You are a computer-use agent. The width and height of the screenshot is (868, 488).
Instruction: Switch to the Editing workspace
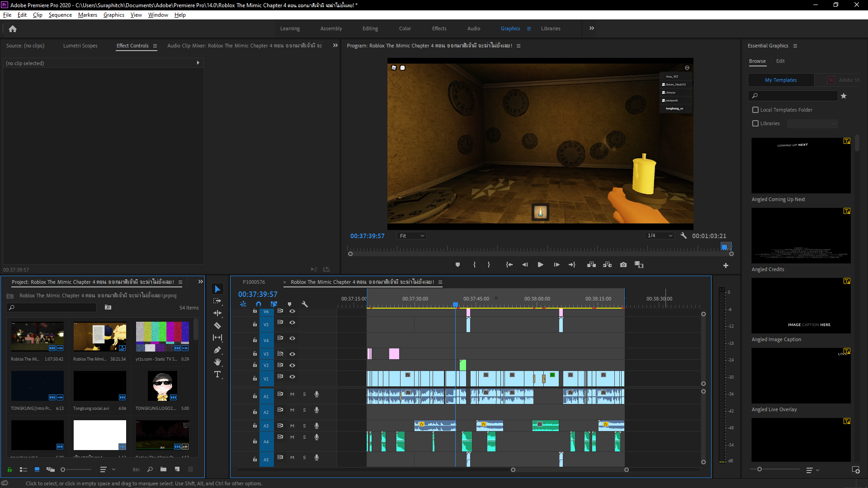point(370,28)
